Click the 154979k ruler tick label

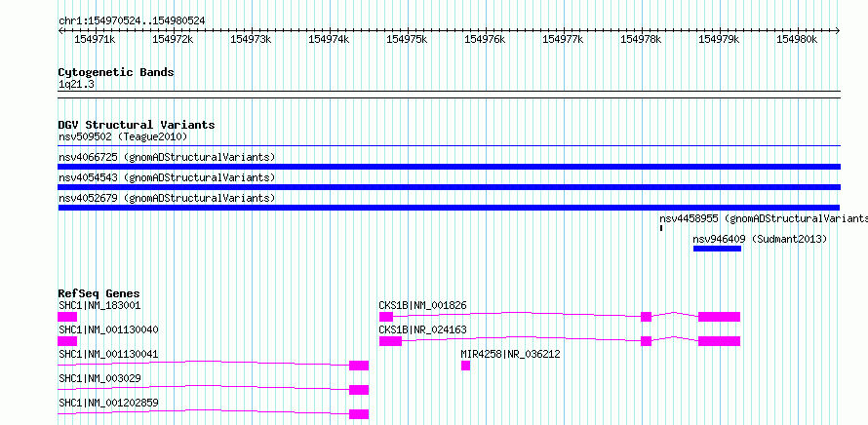pos(719,39)
